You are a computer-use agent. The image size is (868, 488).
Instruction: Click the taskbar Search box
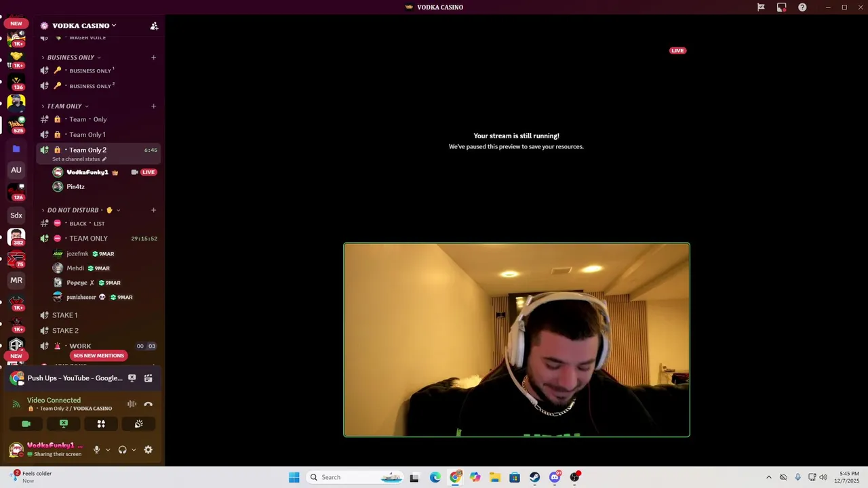tap(355, 477)
